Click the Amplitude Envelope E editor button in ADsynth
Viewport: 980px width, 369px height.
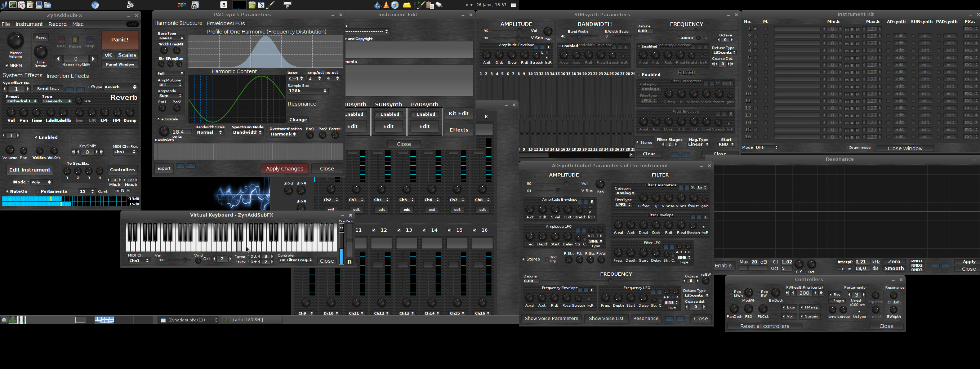[x=592, y=202]
